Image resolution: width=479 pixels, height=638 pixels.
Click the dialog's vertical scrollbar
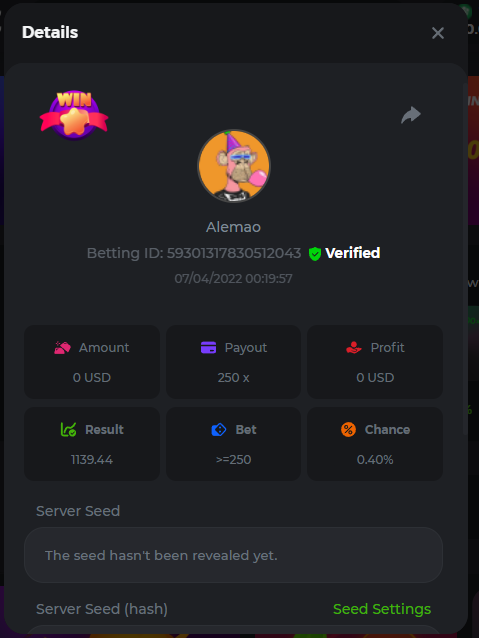[466, 260]
